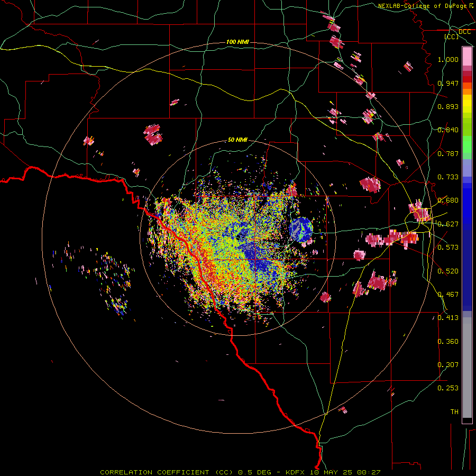Click the Correlation Coefficient caption at bottom
This screenshot has width=476, height=476.
pos(240,472)
